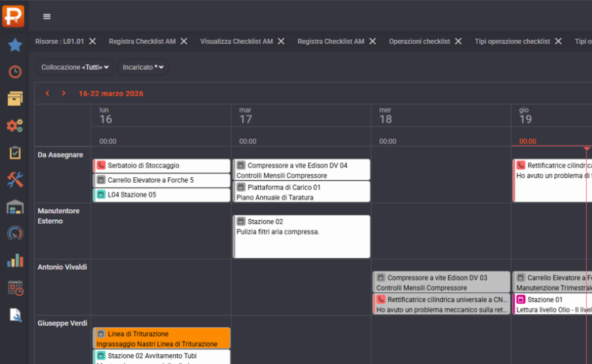Click phone icon on Serbatoio di Stoccaggio

[x=101, y=165]
